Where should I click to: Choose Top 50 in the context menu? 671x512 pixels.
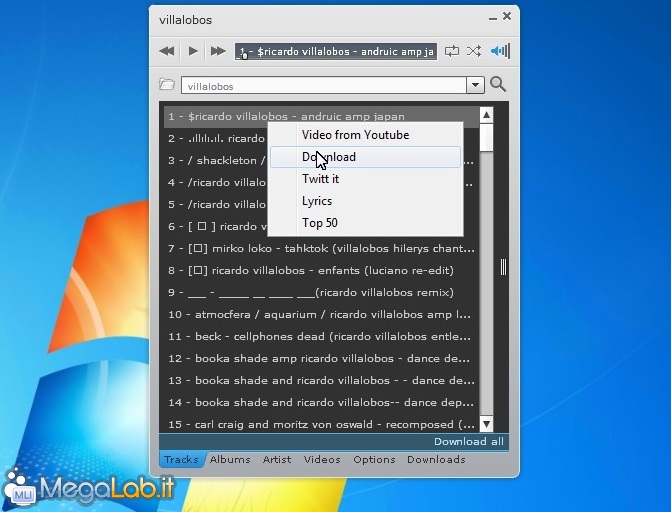(x=365, y=223)
